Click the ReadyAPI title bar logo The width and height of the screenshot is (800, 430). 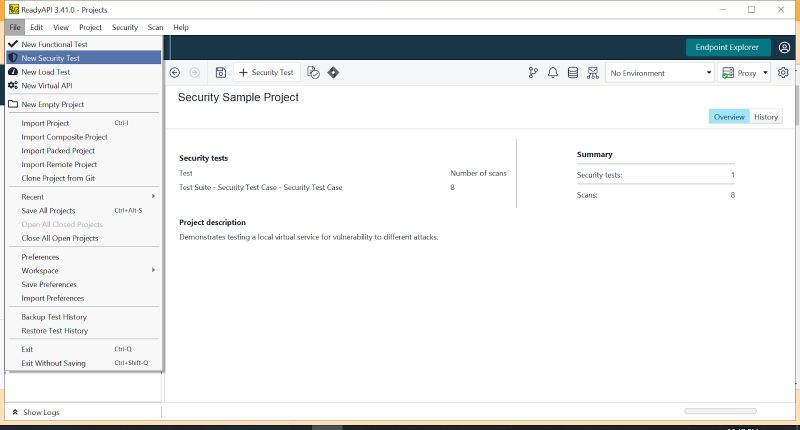14,9
